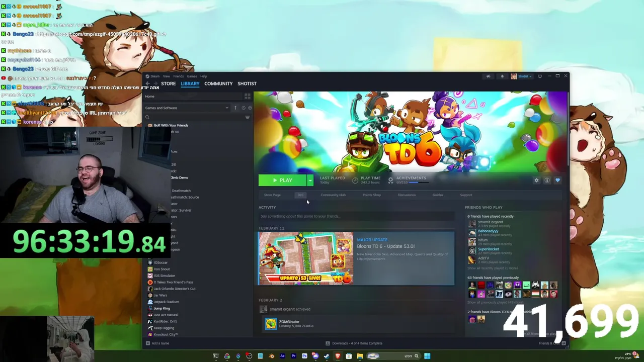This screenshot has width=644, height=362.
Task: Open the Help menu
Action: [x=203, y=76]
